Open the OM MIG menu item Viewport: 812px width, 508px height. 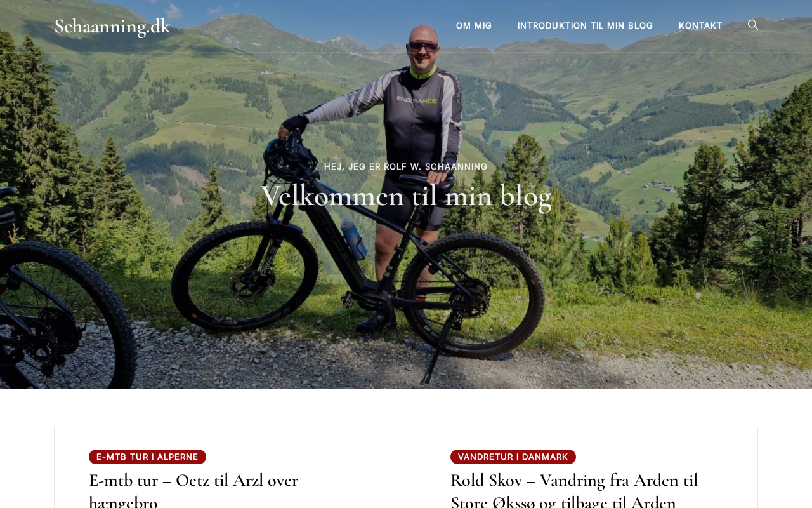pyautogui.click(x=474, y=26)
